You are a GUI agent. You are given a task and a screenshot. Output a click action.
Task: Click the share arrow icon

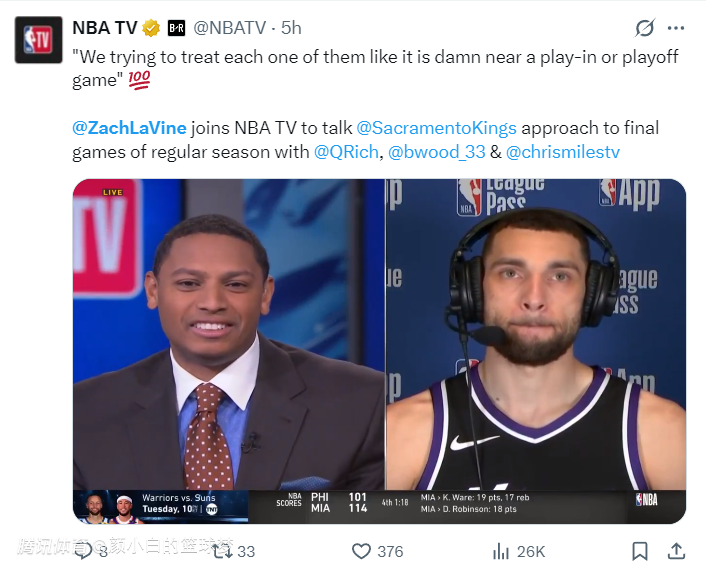click(x=676, y=551)
